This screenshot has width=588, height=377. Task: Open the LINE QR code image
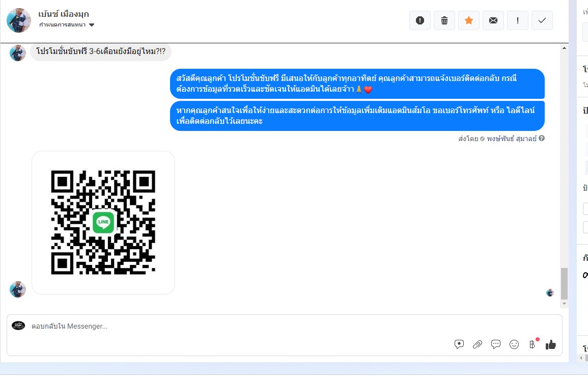(x=103, y=223)
